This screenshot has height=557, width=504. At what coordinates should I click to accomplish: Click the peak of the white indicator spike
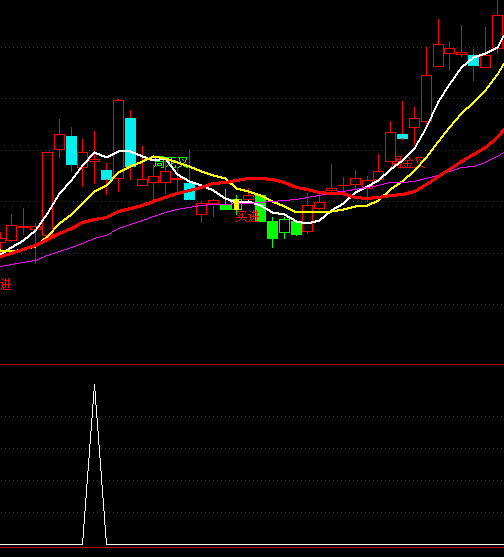click(x=94, y=385)
